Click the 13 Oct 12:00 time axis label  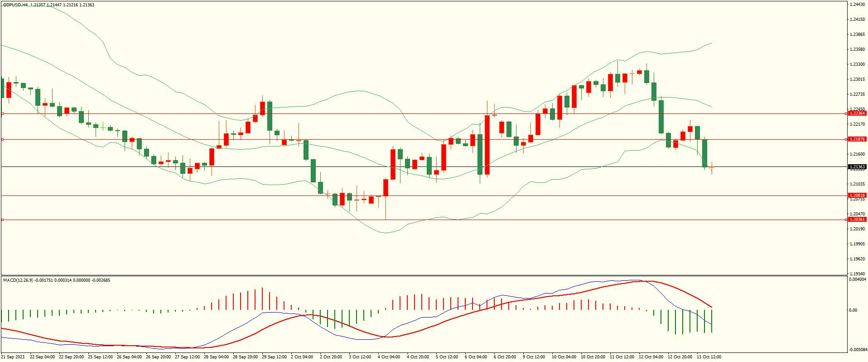(709, 357)
